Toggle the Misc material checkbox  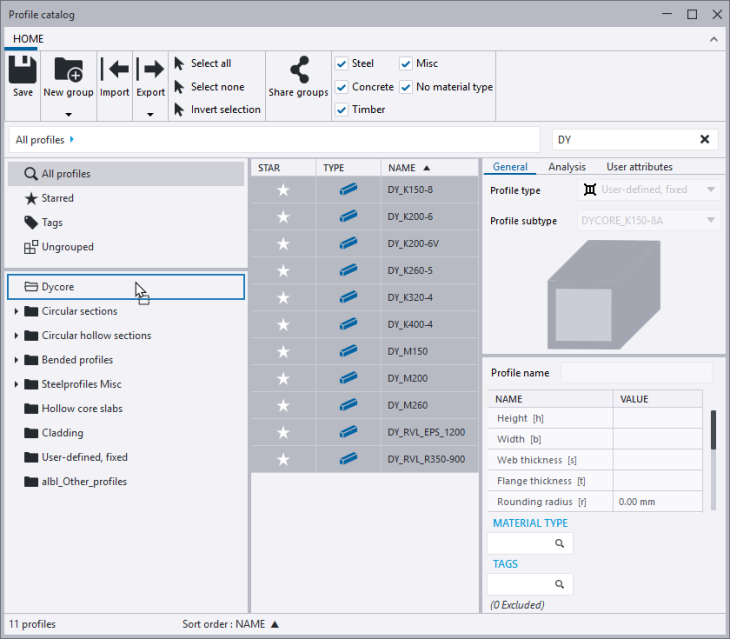click(406, 64)
